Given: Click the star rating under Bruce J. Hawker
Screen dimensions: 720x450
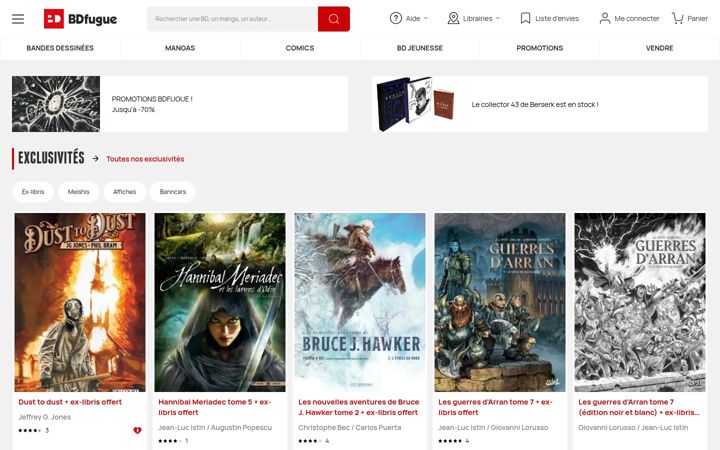Looking at the screenshot, I should click(310, 441).
